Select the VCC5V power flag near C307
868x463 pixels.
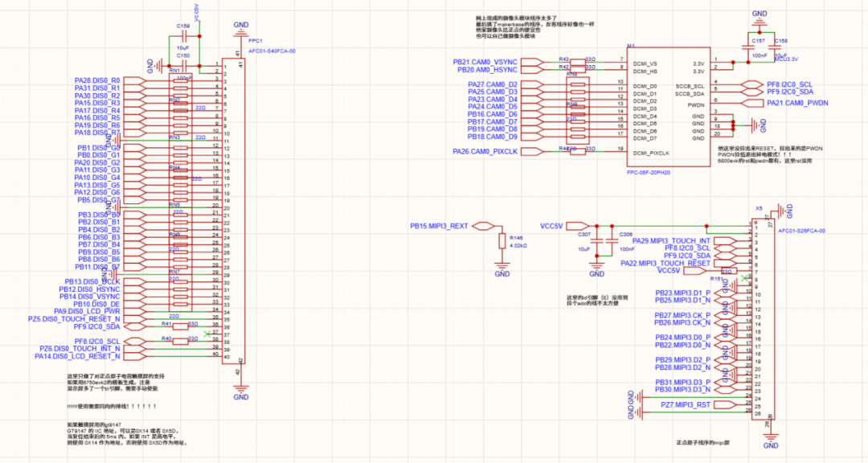(x=577, y=225)
